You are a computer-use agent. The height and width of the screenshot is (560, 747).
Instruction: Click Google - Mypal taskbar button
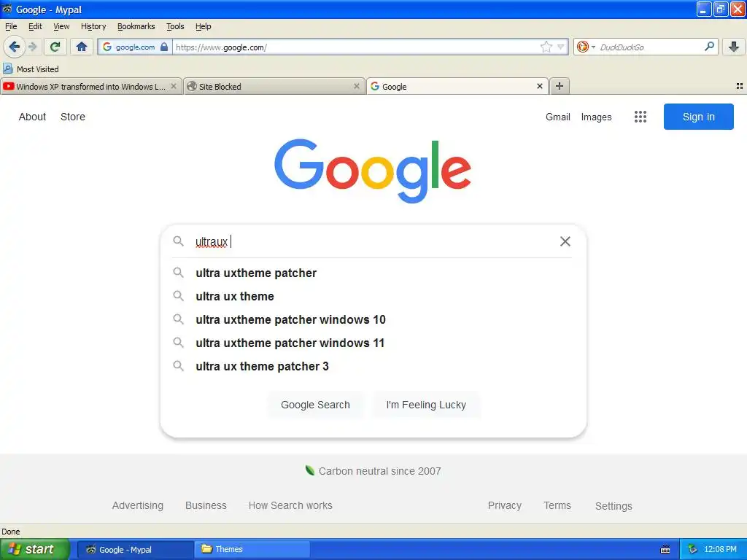(135, 550)
